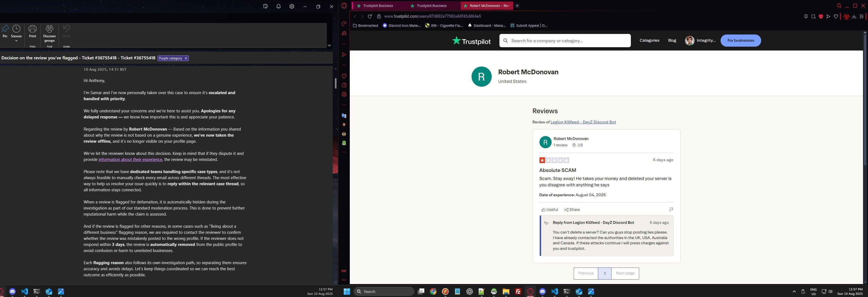Click the For businesses button
The height and width of the screenshot is (297, 868).
741,40
